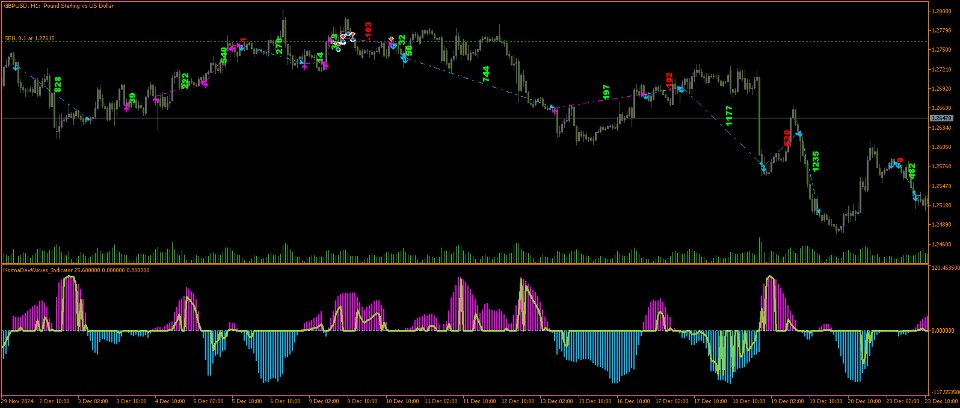Select the green 39 profit label
The image size is (960, 408).
tap(132, 99)
